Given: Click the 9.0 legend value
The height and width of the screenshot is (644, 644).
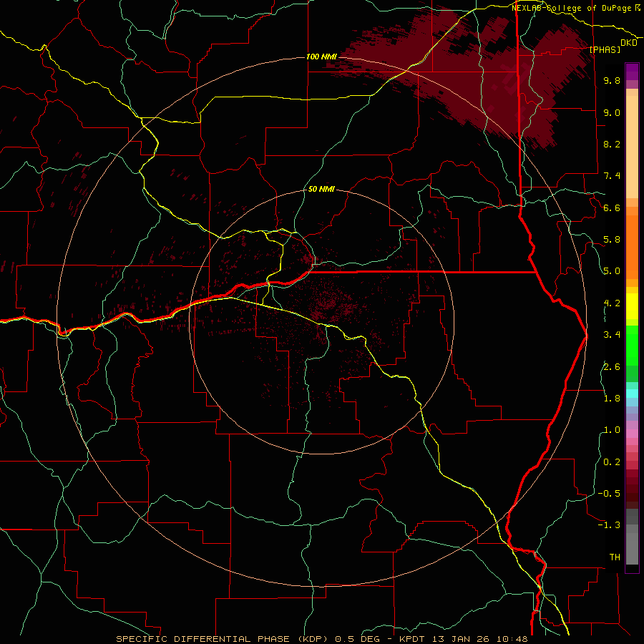Looking at the screenshot, I should tap(612, 112).
